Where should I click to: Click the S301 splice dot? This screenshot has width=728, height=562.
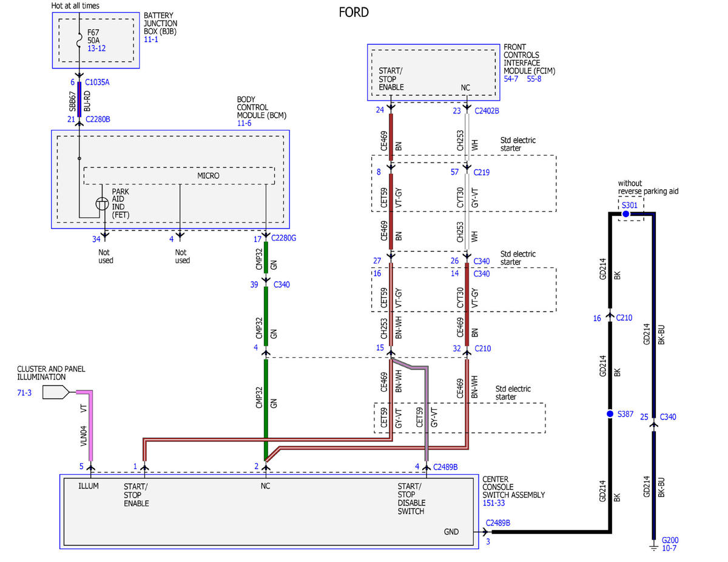coord(625,215)
